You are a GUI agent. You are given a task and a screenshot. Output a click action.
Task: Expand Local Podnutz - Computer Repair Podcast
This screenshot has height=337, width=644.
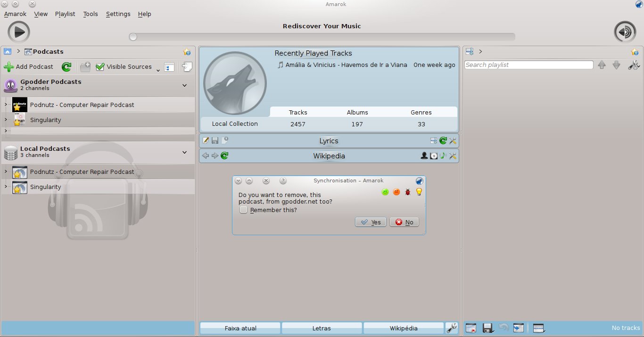pos(6,172)
